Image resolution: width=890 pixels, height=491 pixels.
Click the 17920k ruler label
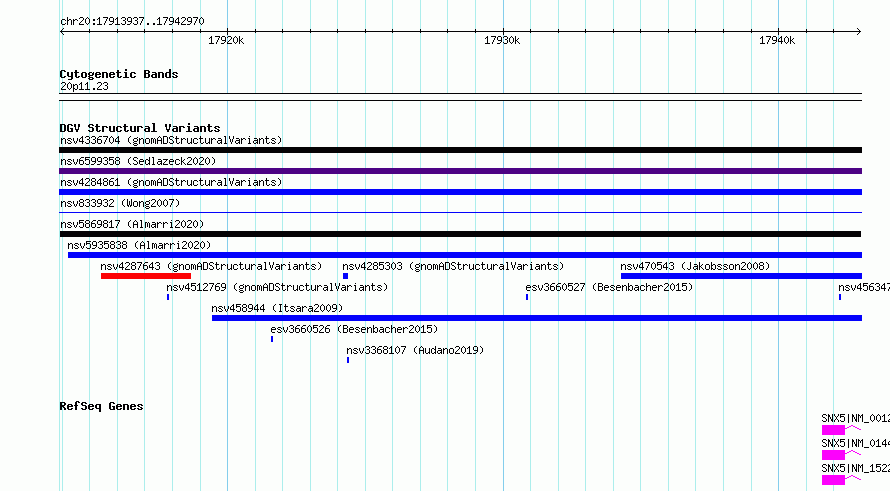(226, 40)
